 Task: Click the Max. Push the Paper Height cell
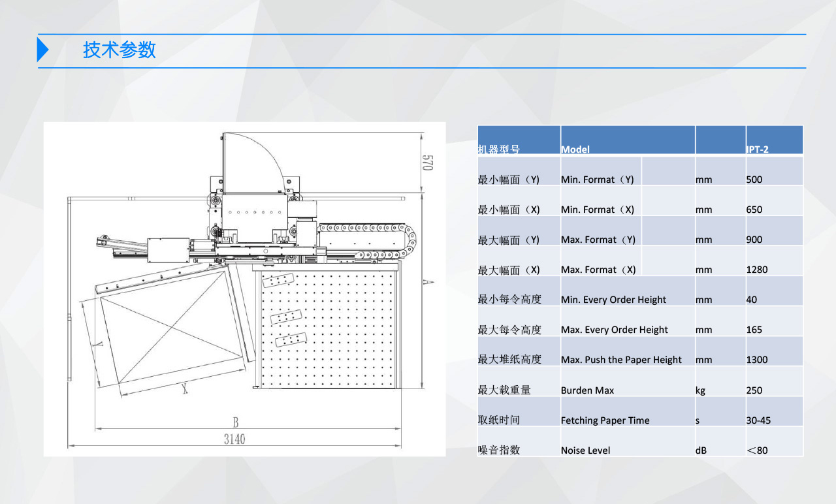(620, 360)
